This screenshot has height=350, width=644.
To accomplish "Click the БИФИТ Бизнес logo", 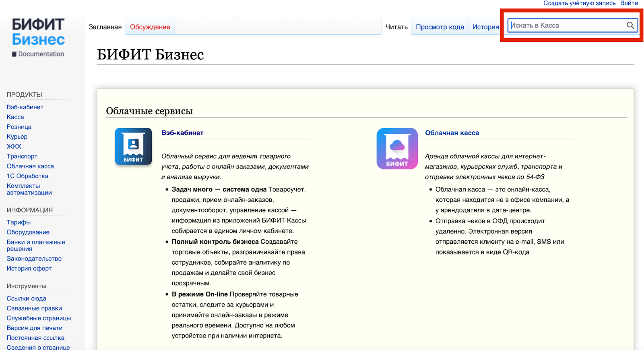I will click(38, 37).
